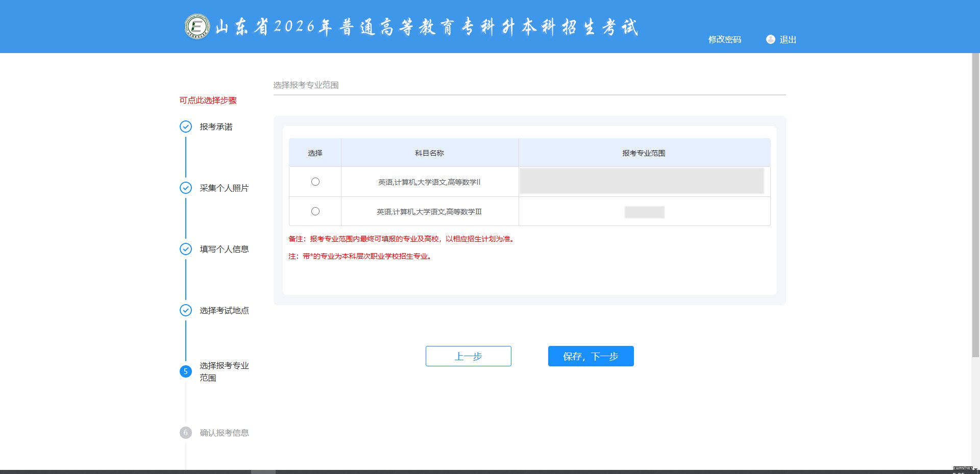Click the checkmark icon for 填写个人信息 step

click(186, 249)
